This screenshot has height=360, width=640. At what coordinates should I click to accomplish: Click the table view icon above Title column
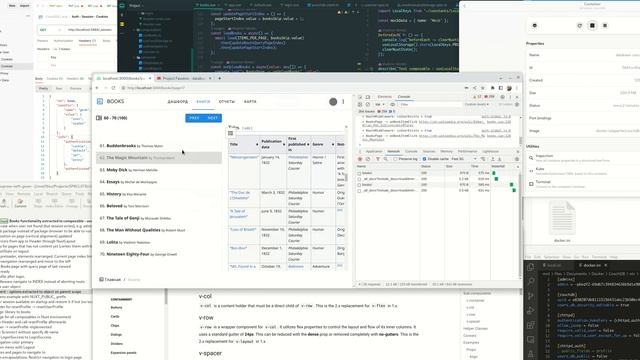pyautogui.click(x=231, y=133)
